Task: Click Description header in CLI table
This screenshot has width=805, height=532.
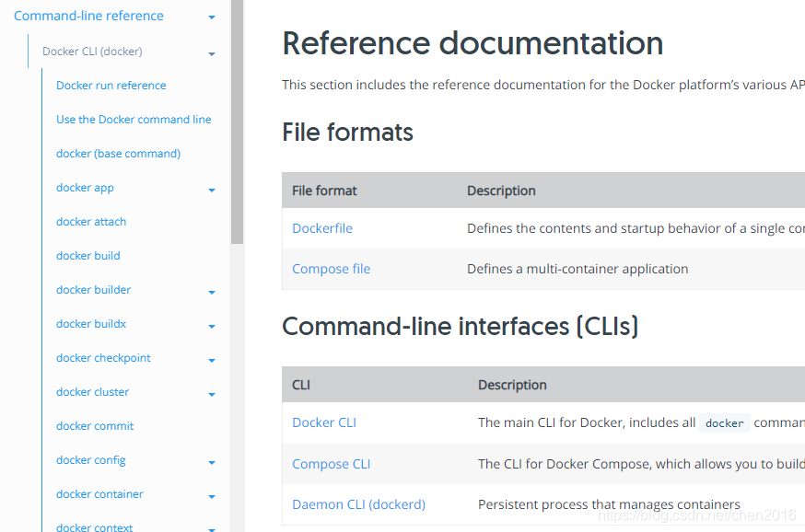Action: [512, 386]
